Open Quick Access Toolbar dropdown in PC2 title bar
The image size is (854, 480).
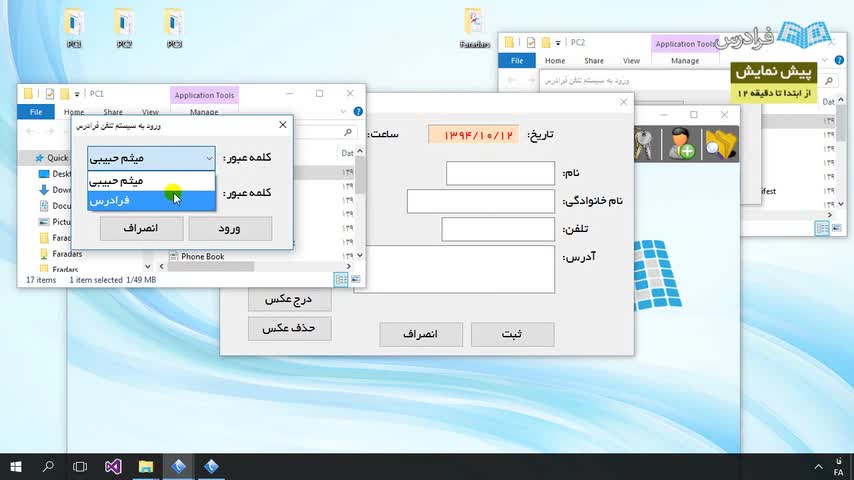click(558, 42)
